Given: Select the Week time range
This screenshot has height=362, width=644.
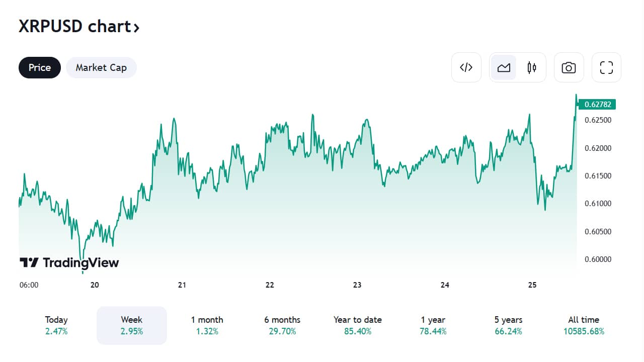Looking at the screenshot, I should (132, 325).
